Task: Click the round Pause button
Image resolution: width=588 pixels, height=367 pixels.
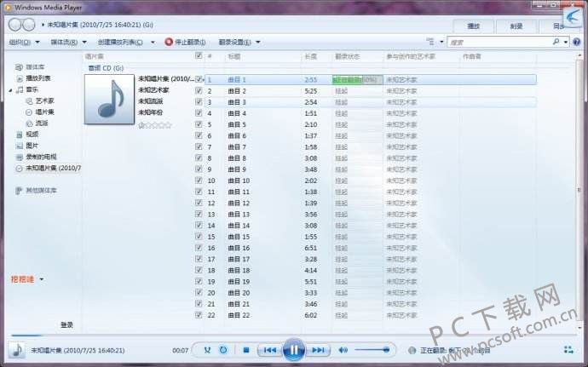Action: (294, 350)
